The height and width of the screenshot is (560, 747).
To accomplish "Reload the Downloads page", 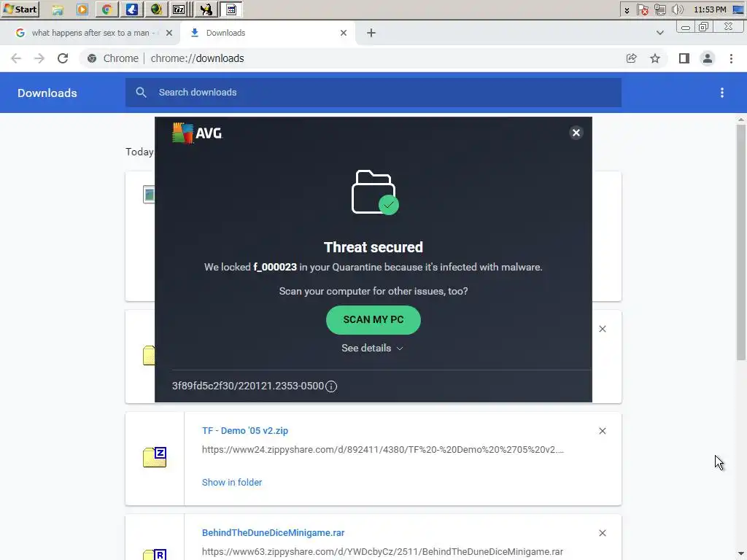I will [63, 58].
